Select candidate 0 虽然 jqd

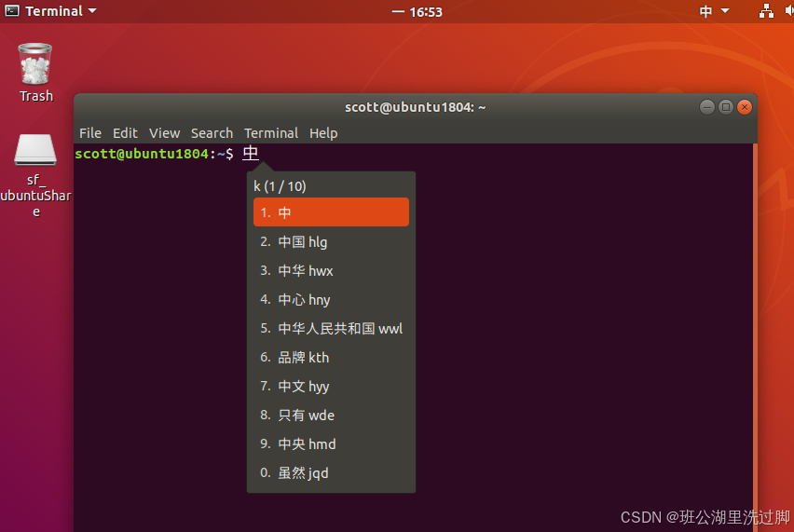331,472
